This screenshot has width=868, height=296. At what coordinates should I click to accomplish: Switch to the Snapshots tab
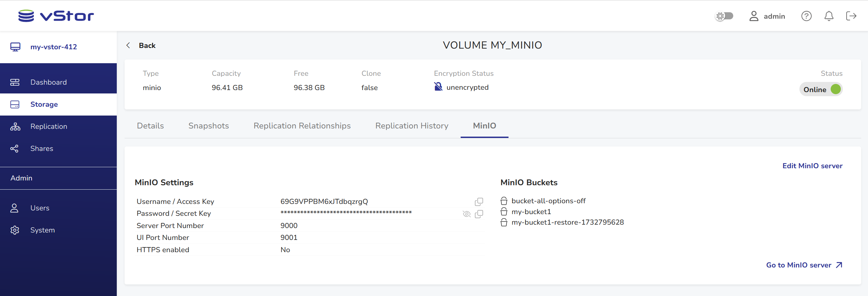[x=208, y=126]
